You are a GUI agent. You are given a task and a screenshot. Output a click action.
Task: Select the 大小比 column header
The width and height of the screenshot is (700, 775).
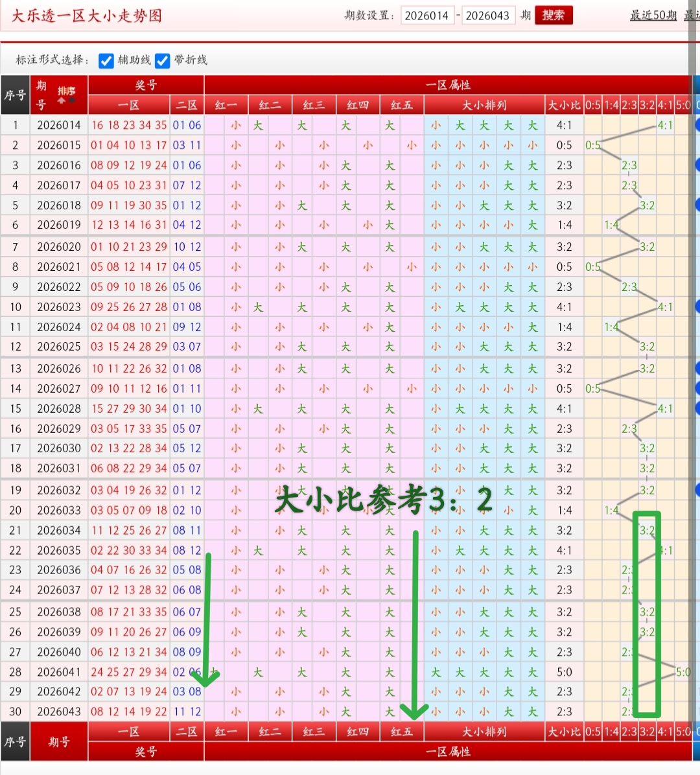(x=564, y=104)
